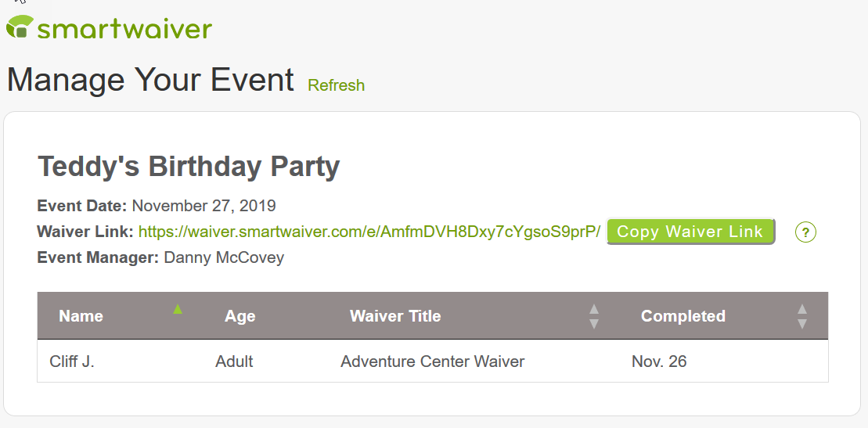
Task: Sort ascending by Waiver Title up arrow
Action: tap(594, 310)
